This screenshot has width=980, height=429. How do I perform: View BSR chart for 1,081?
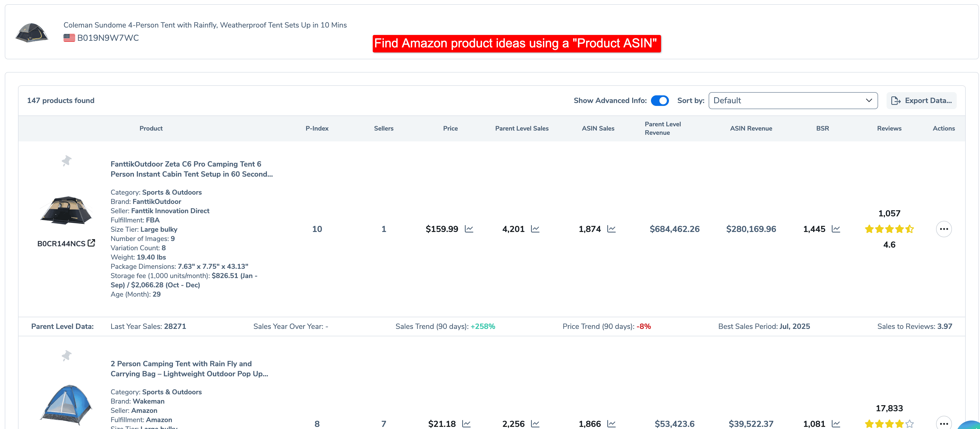(x=836, y=424)
